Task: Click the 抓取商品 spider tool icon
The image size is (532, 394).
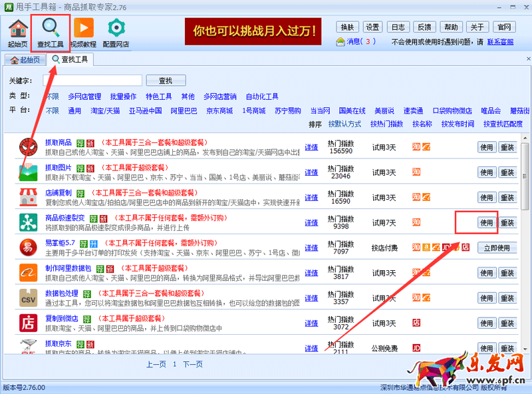Action: click(x=28, y=147)
